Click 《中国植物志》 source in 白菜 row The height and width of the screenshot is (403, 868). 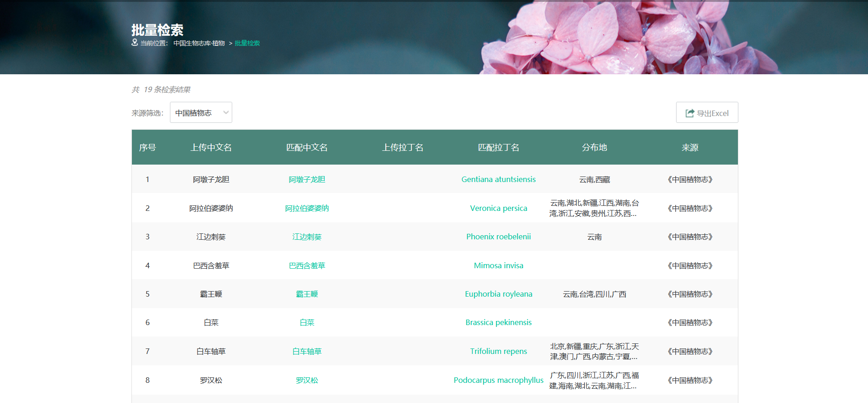(x=690, y=323)
